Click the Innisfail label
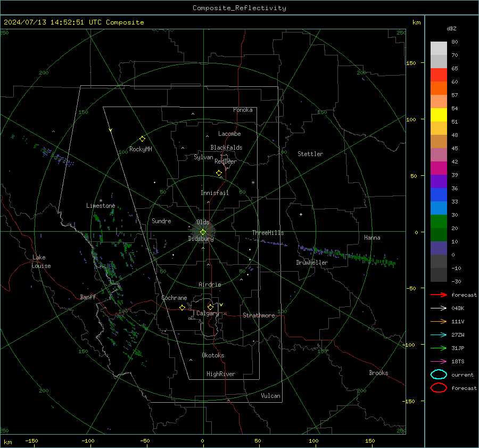 click(214, 193)
